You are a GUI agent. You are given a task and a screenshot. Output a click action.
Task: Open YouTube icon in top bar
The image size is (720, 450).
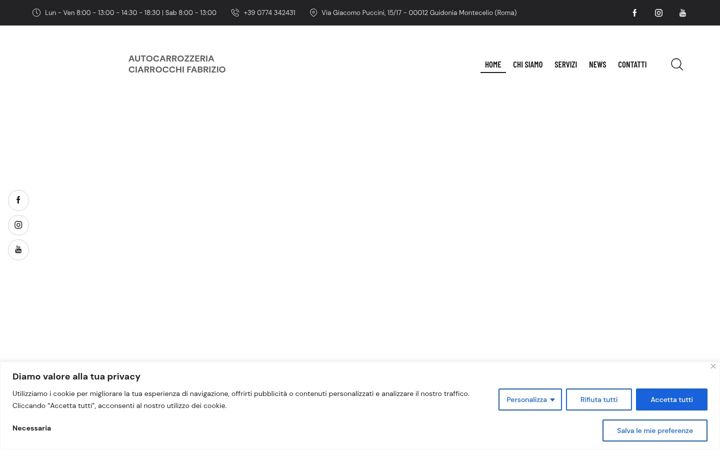[683, 13]
